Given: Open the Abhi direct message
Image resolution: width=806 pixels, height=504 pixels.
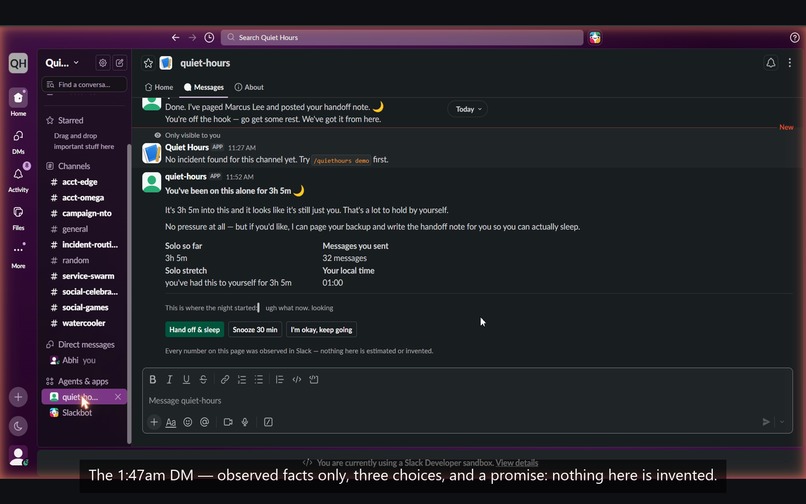Looking at the screenshot, I should point(84,360).
